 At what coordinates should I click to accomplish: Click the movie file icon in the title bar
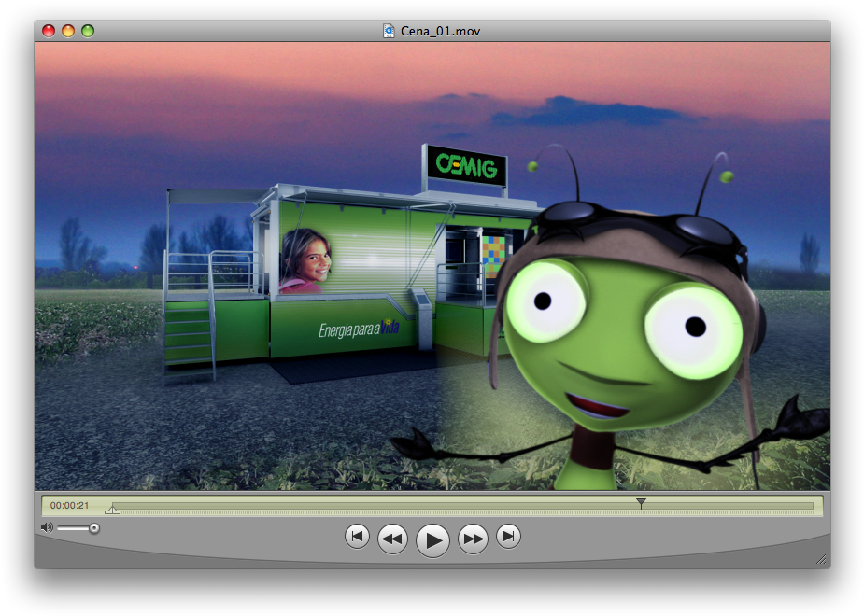point(389,31)
